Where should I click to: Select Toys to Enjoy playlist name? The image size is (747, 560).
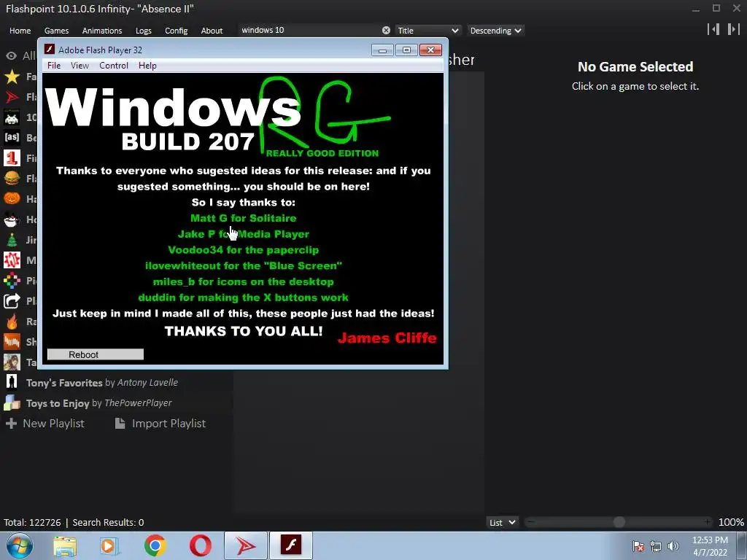coord(57,403)
